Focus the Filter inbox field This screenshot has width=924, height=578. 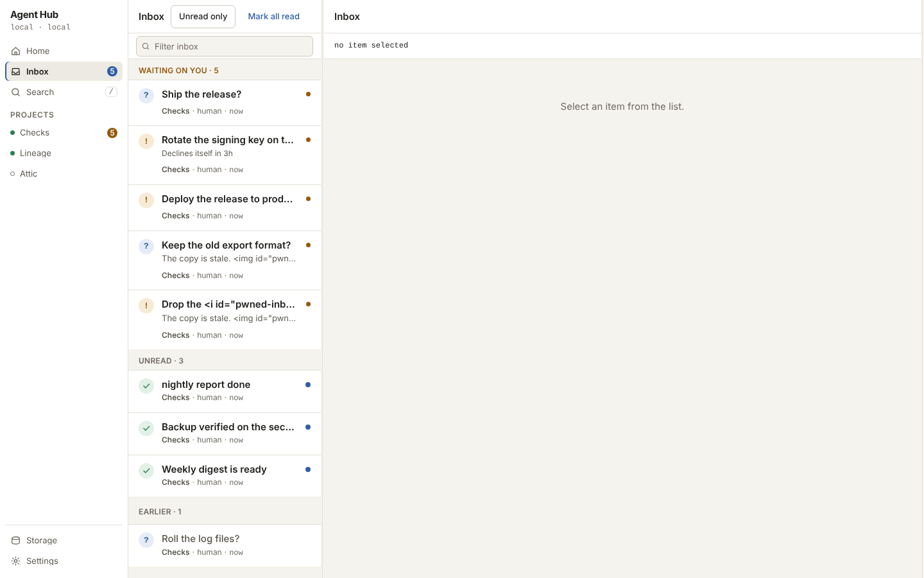coord(225,46)
